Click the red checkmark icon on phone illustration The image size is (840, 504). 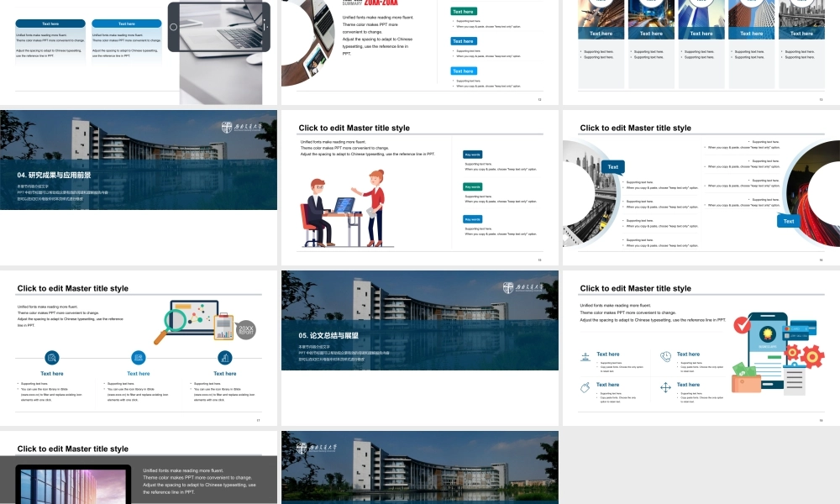point(742,324)
